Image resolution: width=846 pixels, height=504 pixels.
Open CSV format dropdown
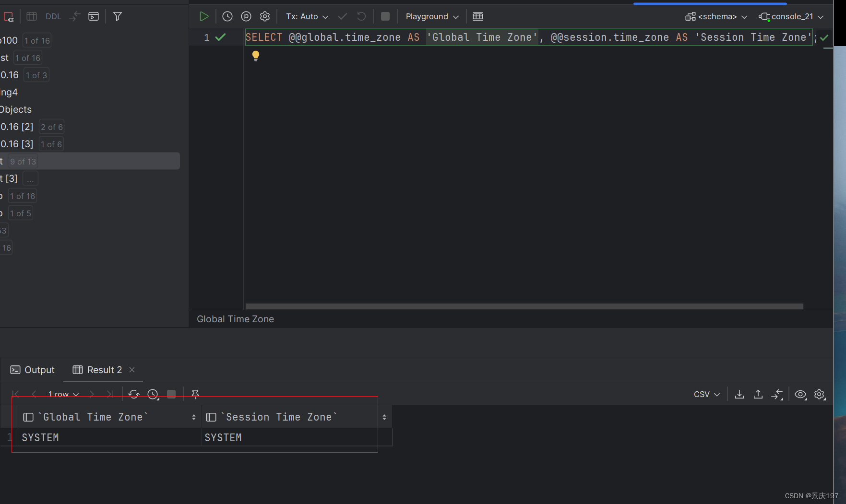point(707,394)
